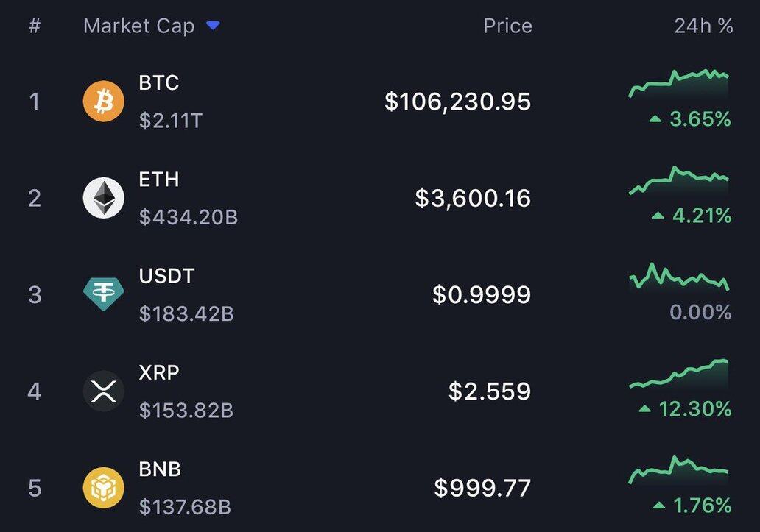This screenshot has width=760, height=532.
Task: Select the BTC ticker label
Action: (158, 82)
